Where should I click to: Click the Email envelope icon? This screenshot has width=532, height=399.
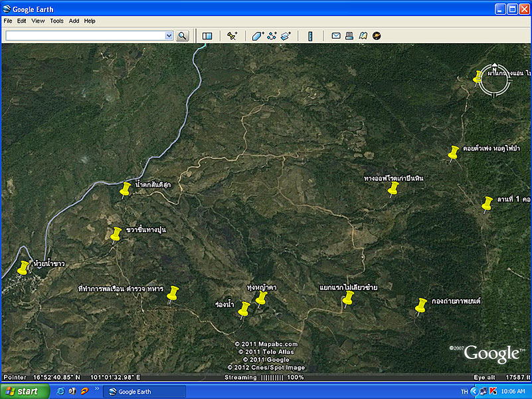click(x=336, y=36)
